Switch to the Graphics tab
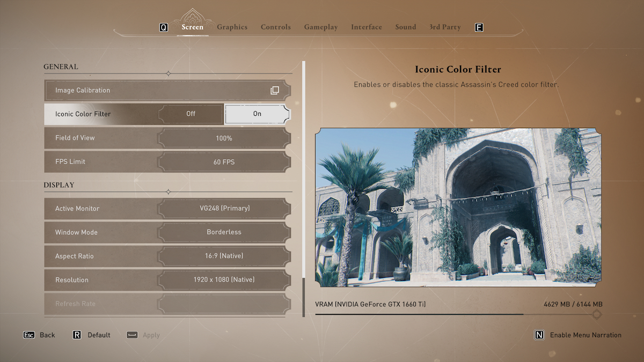Image resolution: width=644 pixels, height=362 pixels. click(x=232, y=27)
